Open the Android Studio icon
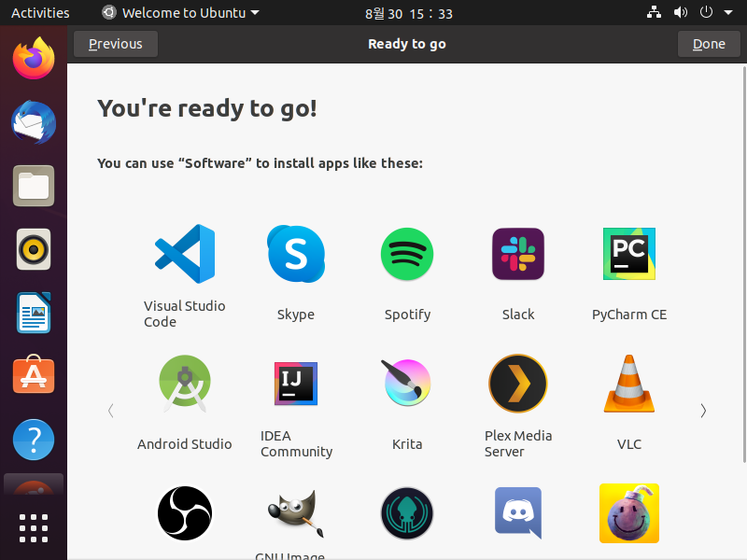747x560 pixels. coord(185,384)
